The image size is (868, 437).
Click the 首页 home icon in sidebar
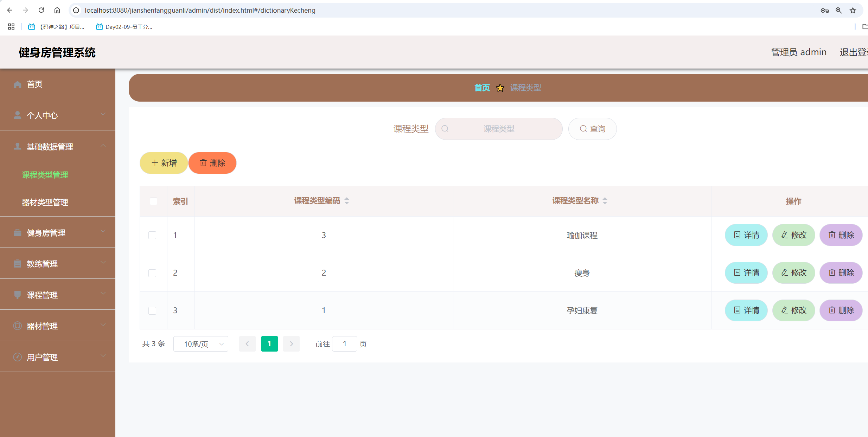[x=18, y=84]
